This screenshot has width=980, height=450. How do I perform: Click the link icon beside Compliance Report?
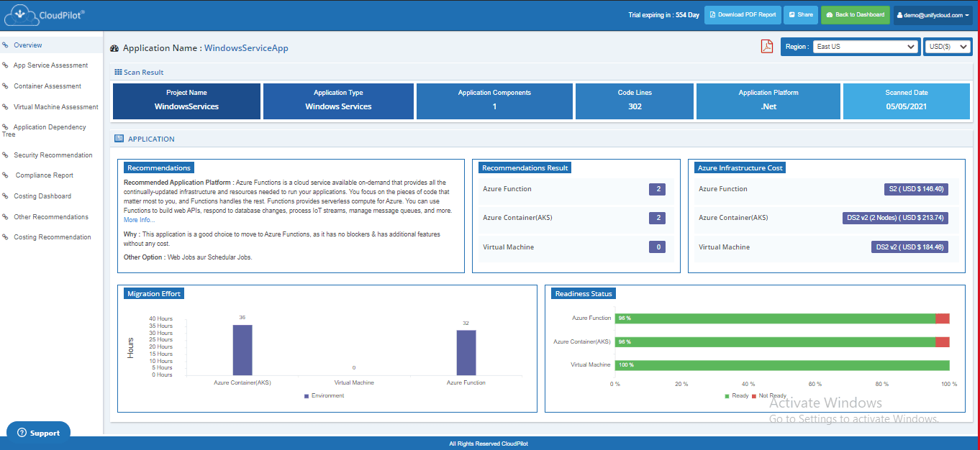[5, 175]
